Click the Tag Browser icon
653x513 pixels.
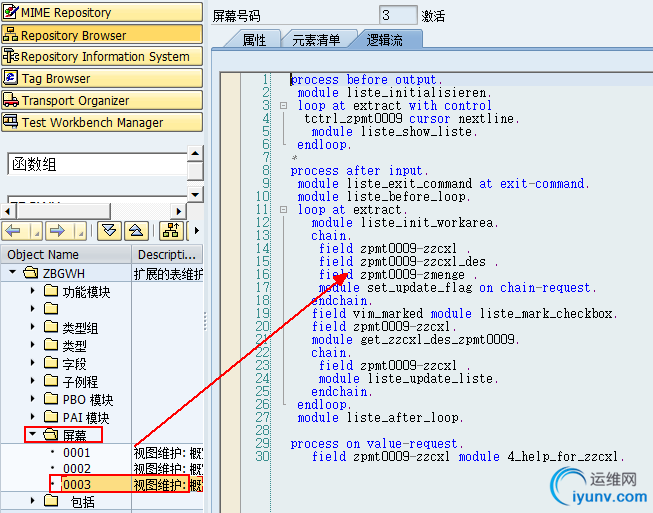coord(10,77)
